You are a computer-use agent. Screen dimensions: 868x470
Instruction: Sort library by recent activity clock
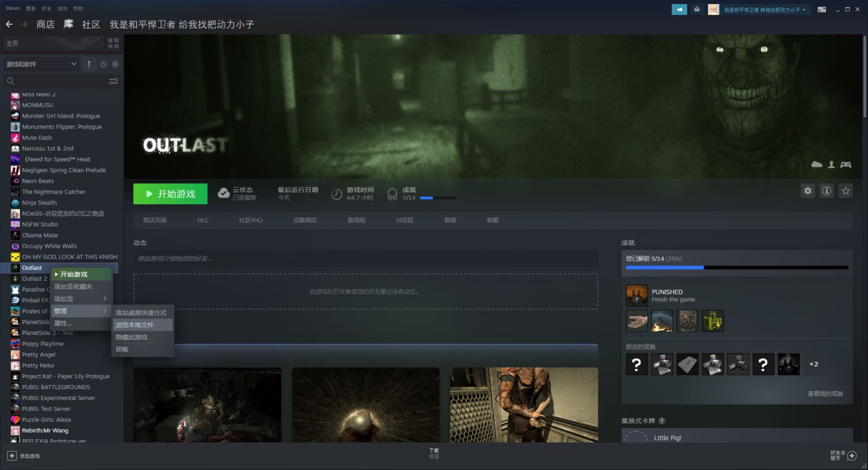click(103, 64)
